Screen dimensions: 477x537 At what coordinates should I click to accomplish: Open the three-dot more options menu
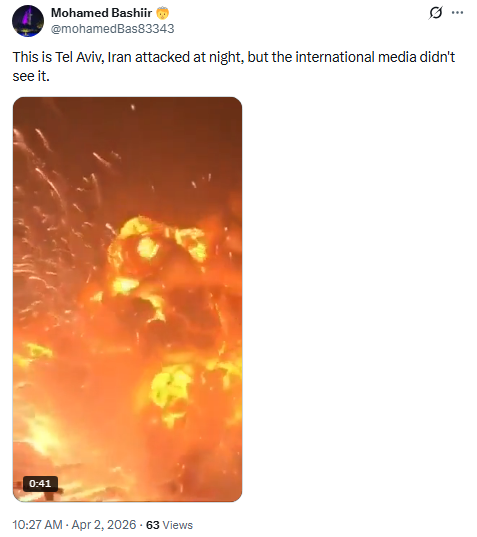(x=457, y=13)
